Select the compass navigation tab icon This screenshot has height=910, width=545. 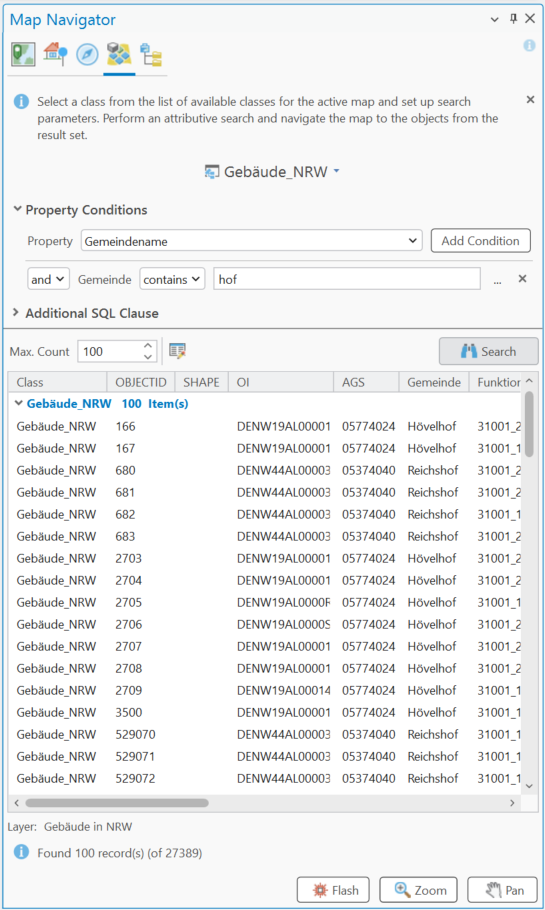click(x=87, y=55)
